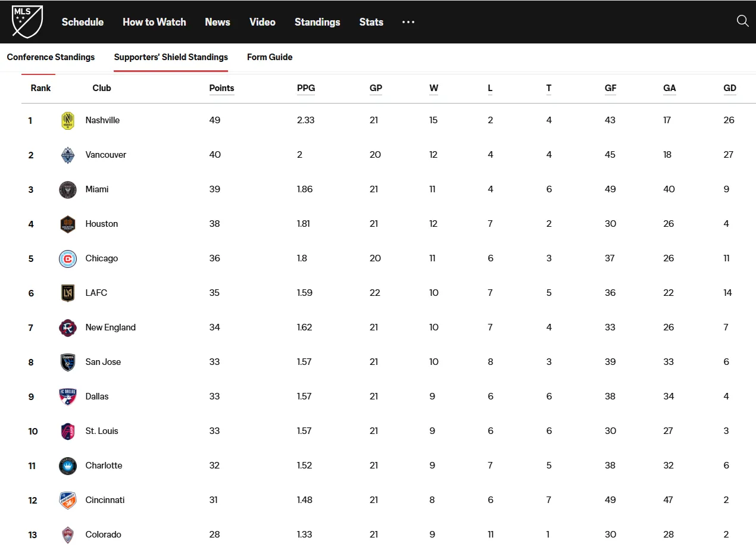This screenshot has width=756, height=556.
Task: Open How to Watch in navigation
Action: pos(154,22)
